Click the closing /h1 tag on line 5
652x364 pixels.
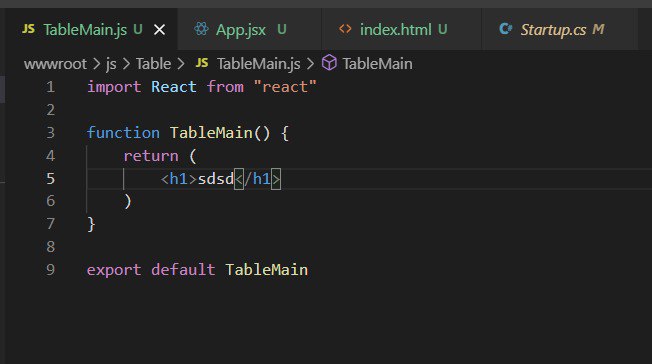[x=257, y=179]
